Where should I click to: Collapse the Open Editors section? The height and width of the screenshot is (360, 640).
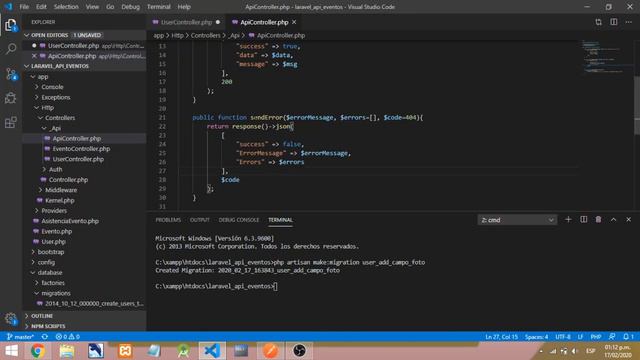coord(27,35)
